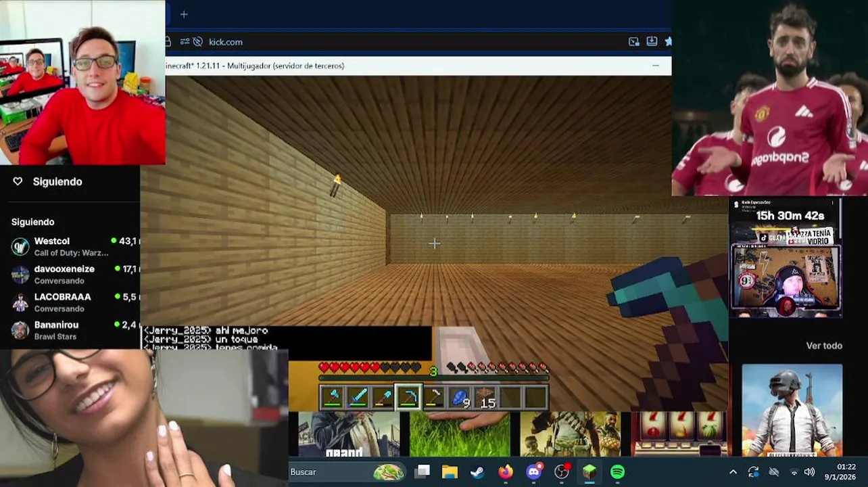Image resolution: width=868 pixels, height=487 pixels.
Task: Open the green grass category thumbnail
Action: [x=460, y=434]
